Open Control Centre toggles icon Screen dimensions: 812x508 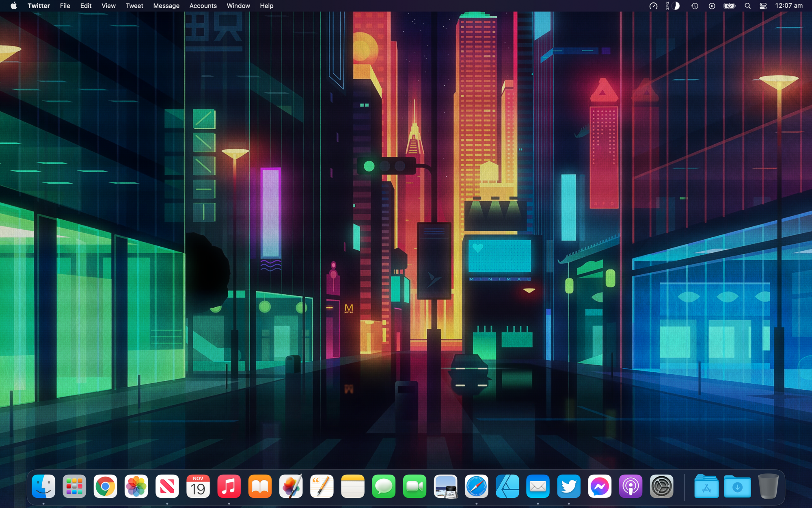point(763,6)
